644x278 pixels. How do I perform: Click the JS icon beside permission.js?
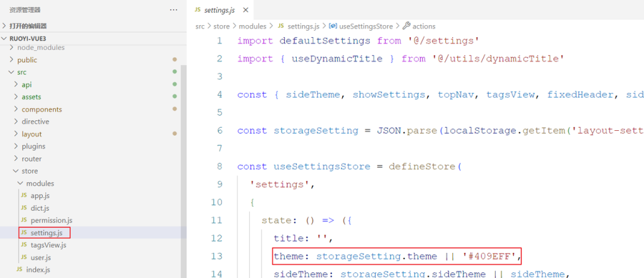tap(24, 220)
